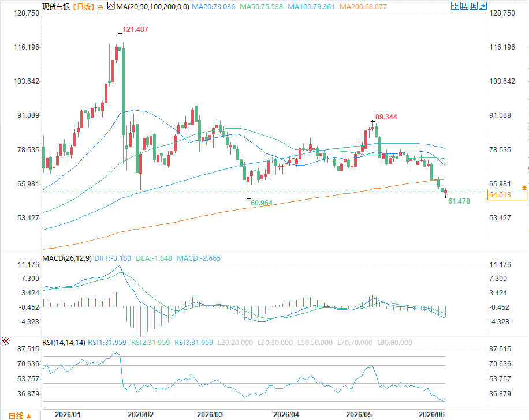The width and height of the screenshot is (529, 420).
Task: Open the MA indicator chart icon
Action: (x=111, y=6)
